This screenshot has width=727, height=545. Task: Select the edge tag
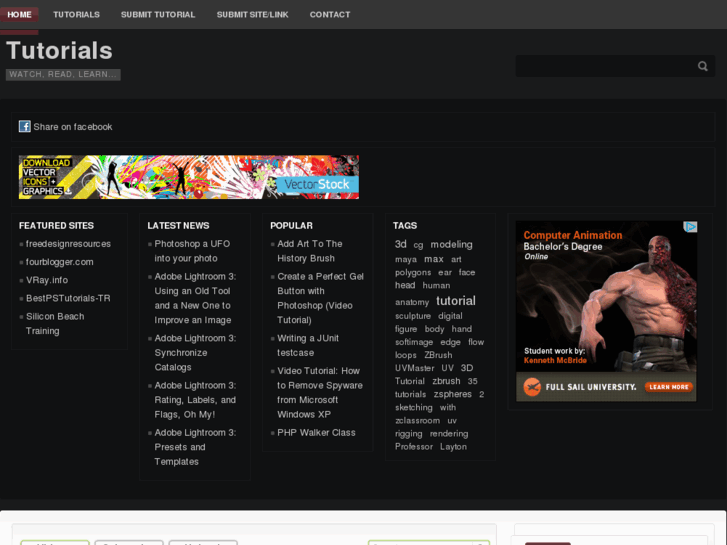[451, 342]
